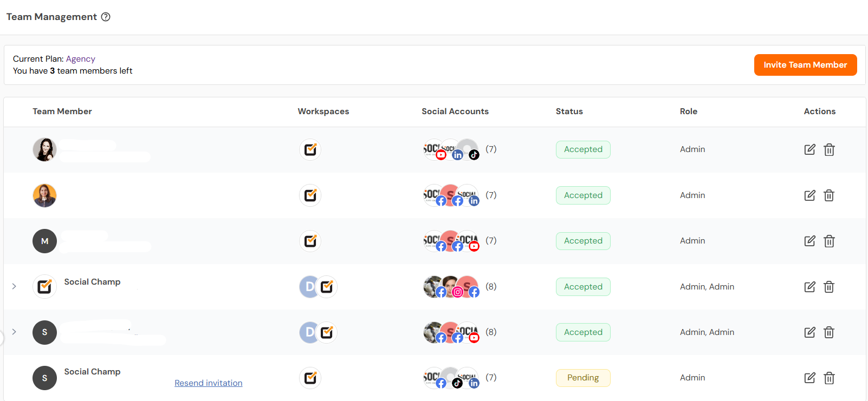
Task: Delete the Pending Social Champ member
Action: point(829,378)
